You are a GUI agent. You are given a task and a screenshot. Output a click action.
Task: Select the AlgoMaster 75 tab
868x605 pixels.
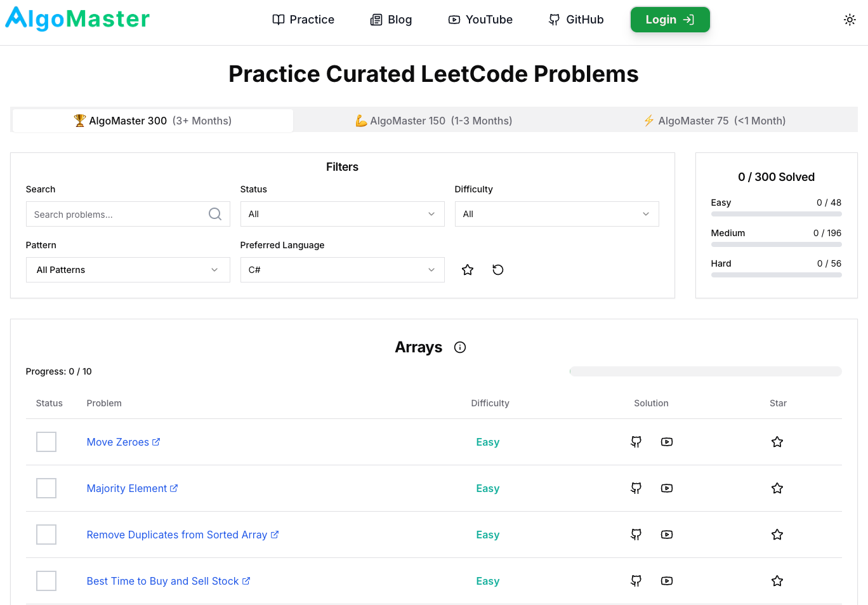714,121
